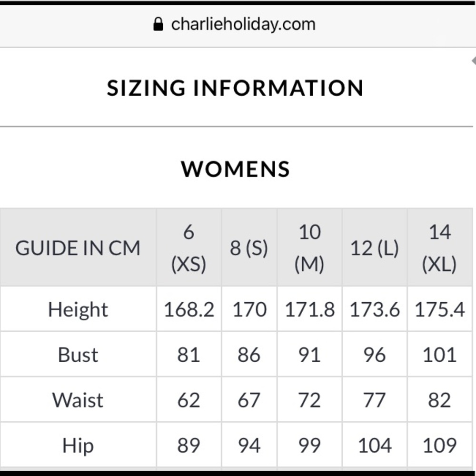Screen dimensions: 476x476
Task: Select the GUIDE IN CM header cell
Action: tap(78, 248)
